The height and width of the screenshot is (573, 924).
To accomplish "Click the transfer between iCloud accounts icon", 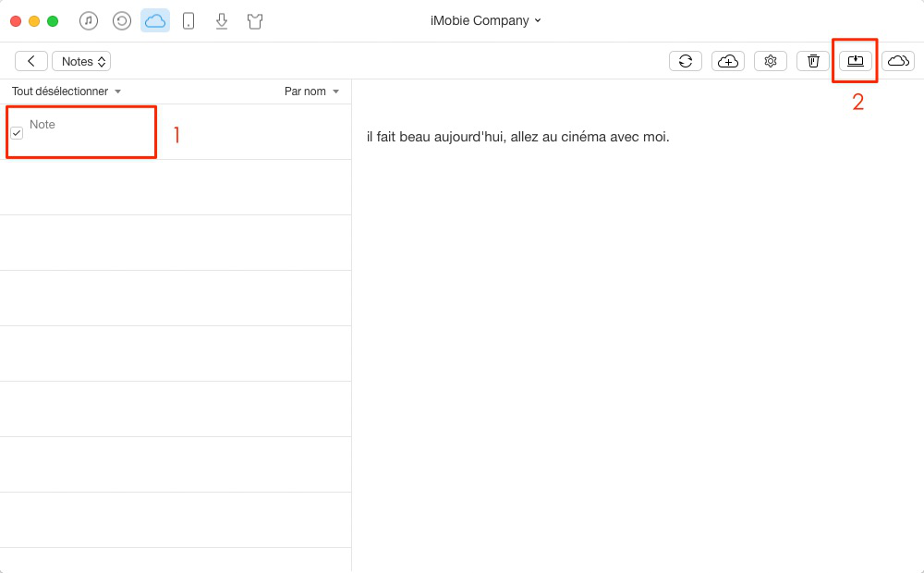I will click(898, 61).
